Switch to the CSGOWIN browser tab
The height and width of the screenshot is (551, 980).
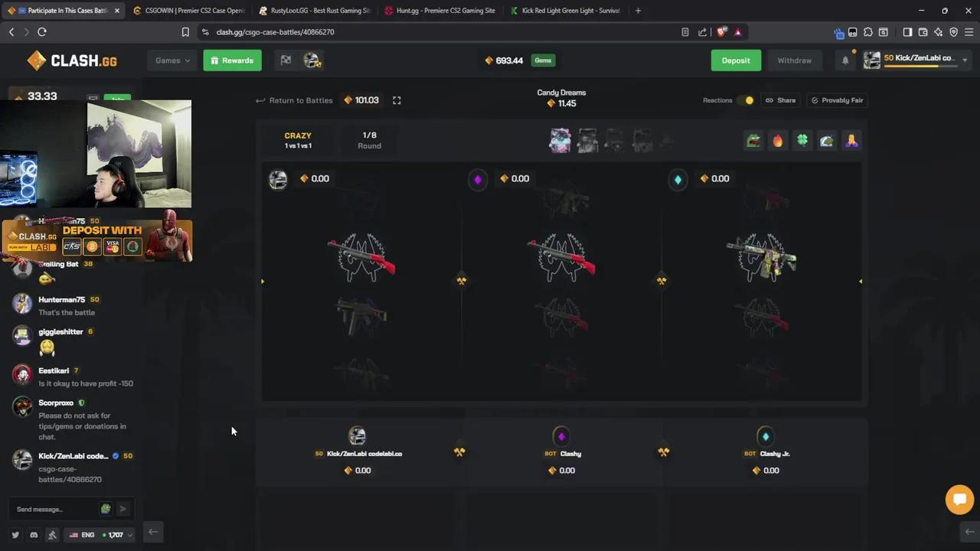(188, 11)
